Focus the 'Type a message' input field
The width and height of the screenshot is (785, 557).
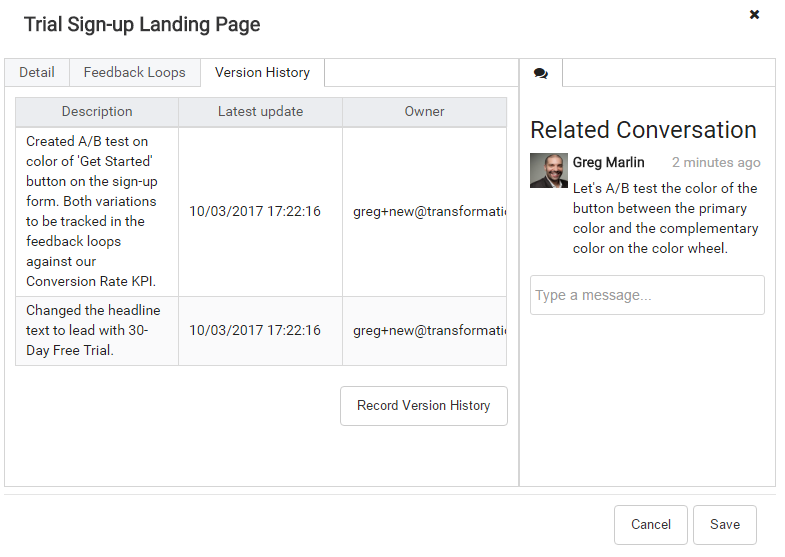[647, 295]
